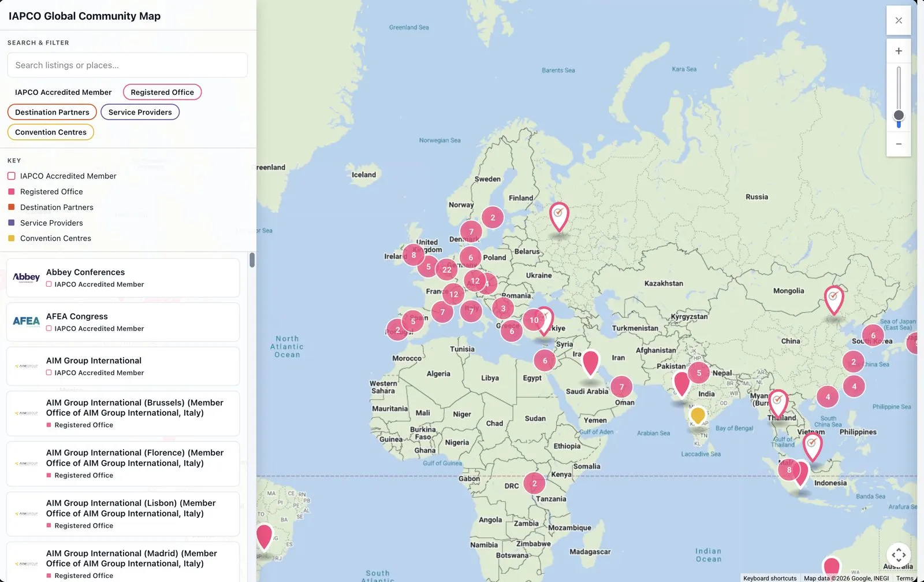Toggle the Service Providers filter chip
This screenshot has width=924, height=582.
click(x=140, y=112)
